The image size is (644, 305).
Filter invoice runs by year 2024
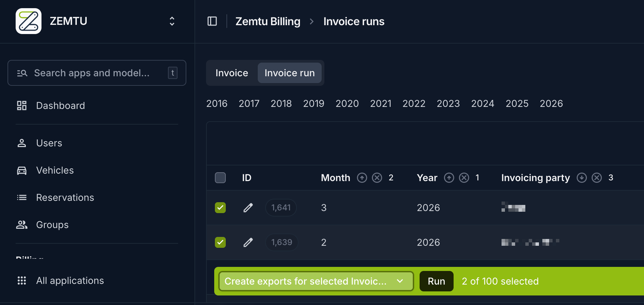[x=483, y=103]
